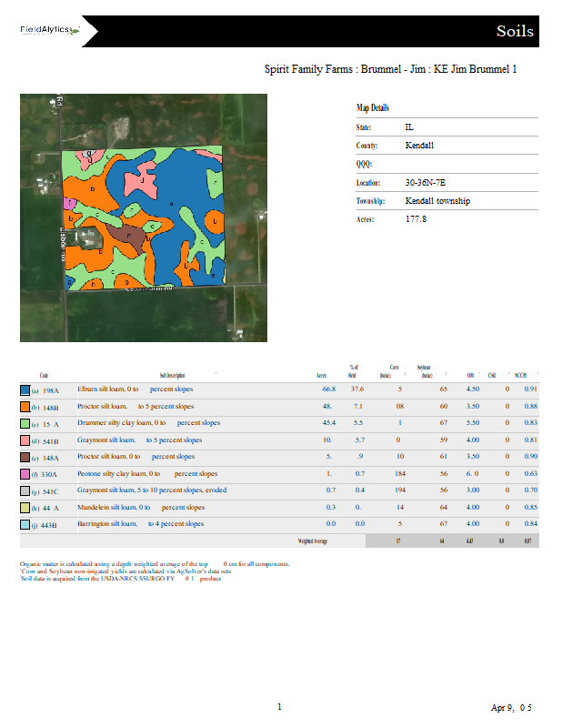
Task: Click the orange 148B Proctor soil swatch
Action: pos(25,407)
